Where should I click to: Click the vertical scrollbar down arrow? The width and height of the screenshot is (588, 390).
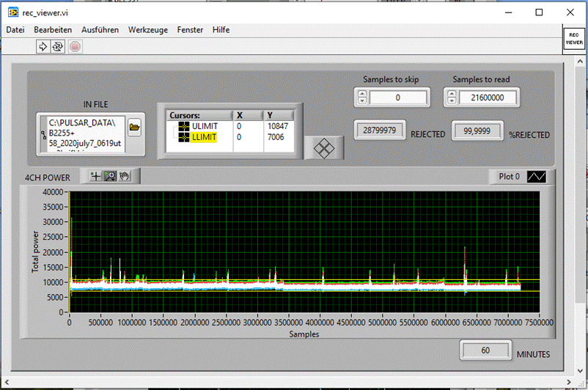click(580, 371)
